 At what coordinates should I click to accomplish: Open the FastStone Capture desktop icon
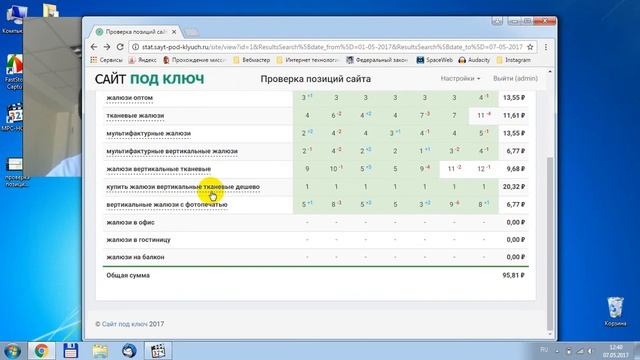pos(14,71)
